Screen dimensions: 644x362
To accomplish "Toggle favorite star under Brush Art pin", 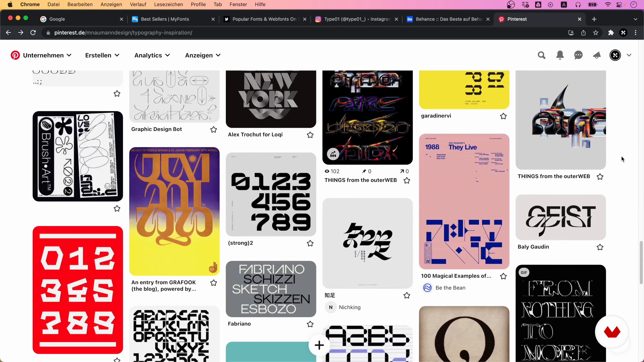I will click(x=117, y=208).
